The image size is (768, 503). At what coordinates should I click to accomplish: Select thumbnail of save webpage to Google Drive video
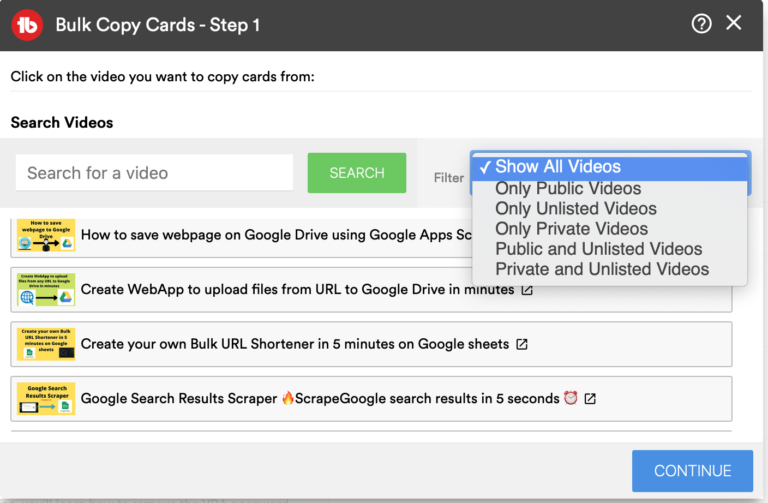coord(46,235)
